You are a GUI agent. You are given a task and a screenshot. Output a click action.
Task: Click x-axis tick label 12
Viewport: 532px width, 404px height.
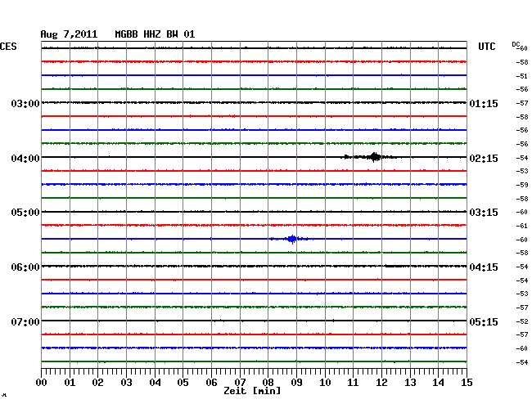(381, 382)
